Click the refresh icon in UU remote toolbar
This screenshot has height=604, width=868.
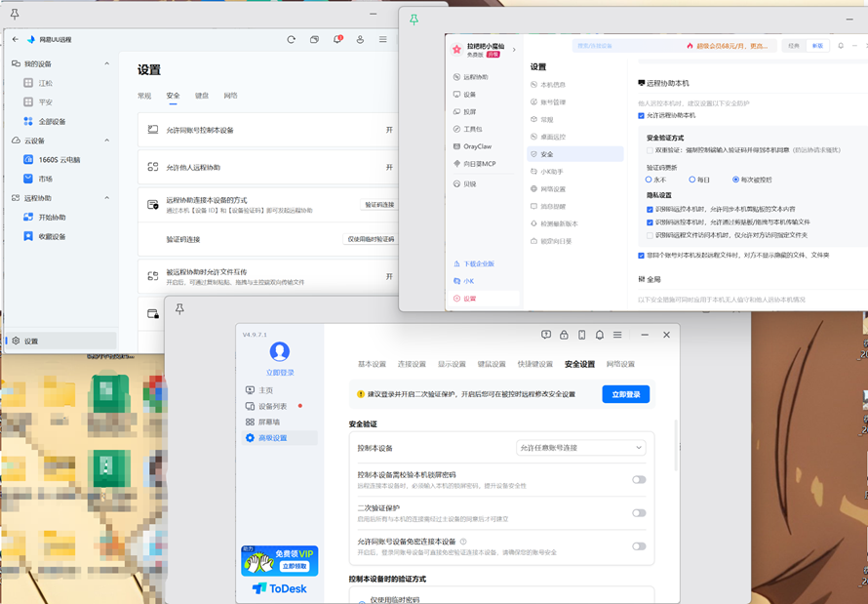click(x=292, y=40)
